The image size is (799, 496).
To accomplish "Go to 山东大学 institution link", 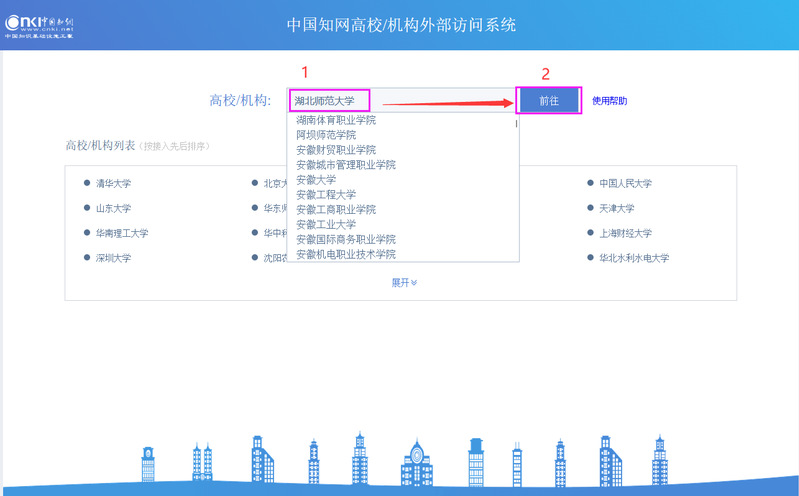I will click(113, 209).
